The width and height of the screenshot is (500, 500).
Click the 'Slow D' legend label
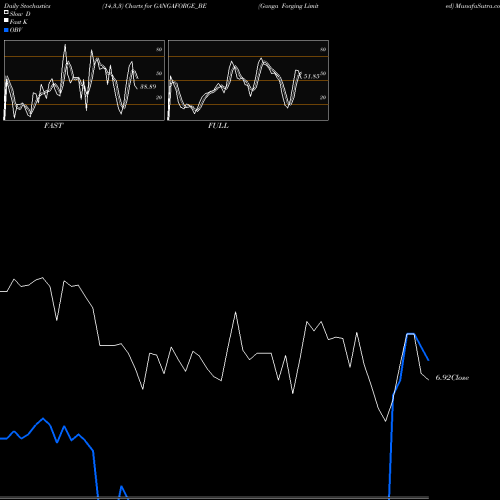point(20,14)
